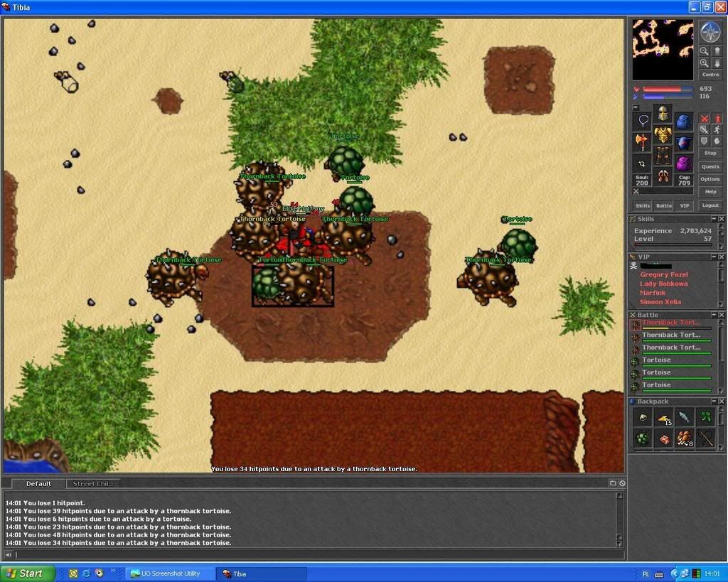Select the first Backpack slot item

pos(643,416)
